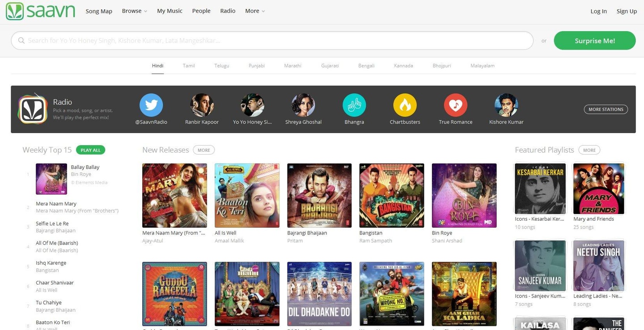Start the True Romance heart station
Viewport: 644px width, 330px height.
[x=455, y=105]
